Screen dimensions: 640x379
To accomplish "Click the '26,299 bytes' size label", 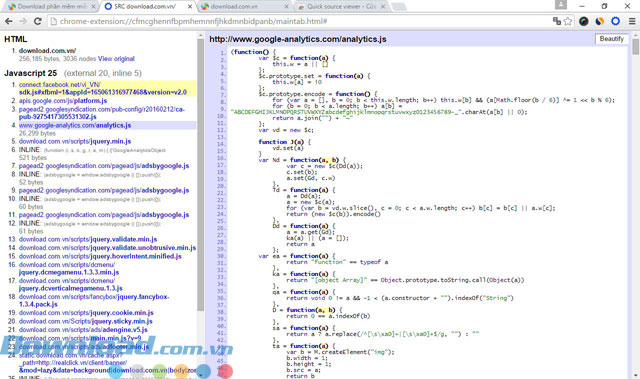I will pos(37,133).
